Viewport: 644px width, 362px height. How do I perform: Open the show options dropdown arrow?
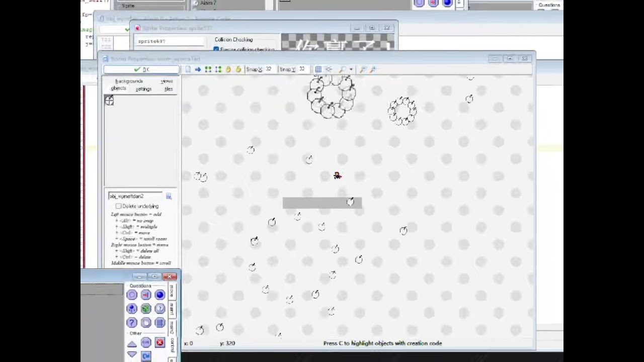(351, 69)
